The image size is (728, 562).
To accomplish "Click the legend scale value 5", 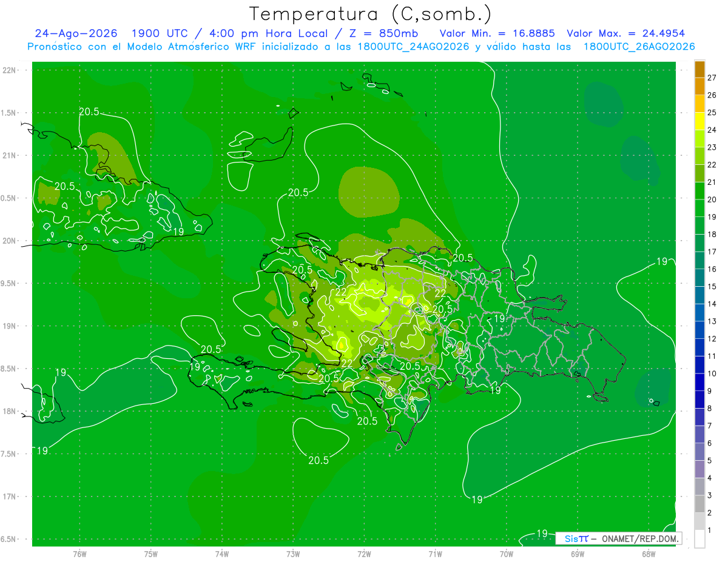I will 710,461.
